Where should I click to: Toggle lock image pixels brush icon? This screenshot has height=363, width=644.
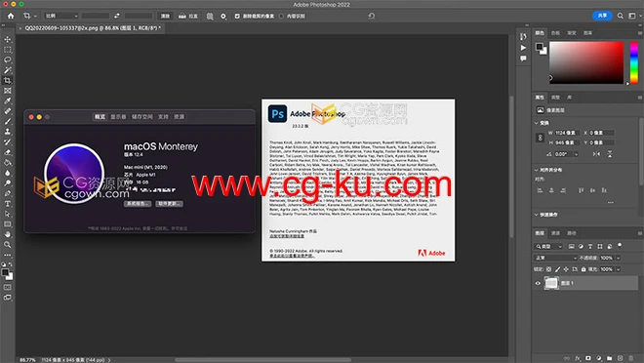click(x=557, y=269)
